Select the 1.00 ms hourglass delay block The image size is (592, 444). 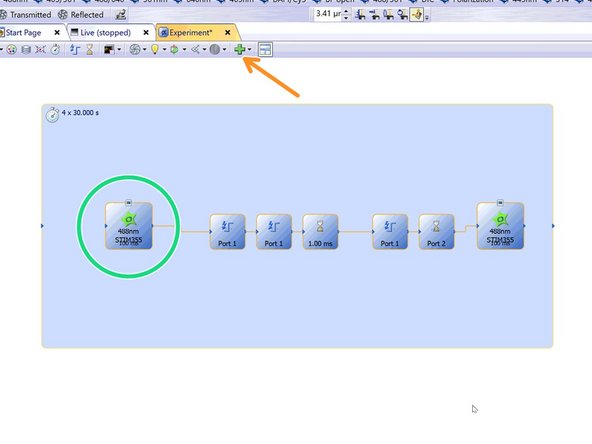point(320,232)
